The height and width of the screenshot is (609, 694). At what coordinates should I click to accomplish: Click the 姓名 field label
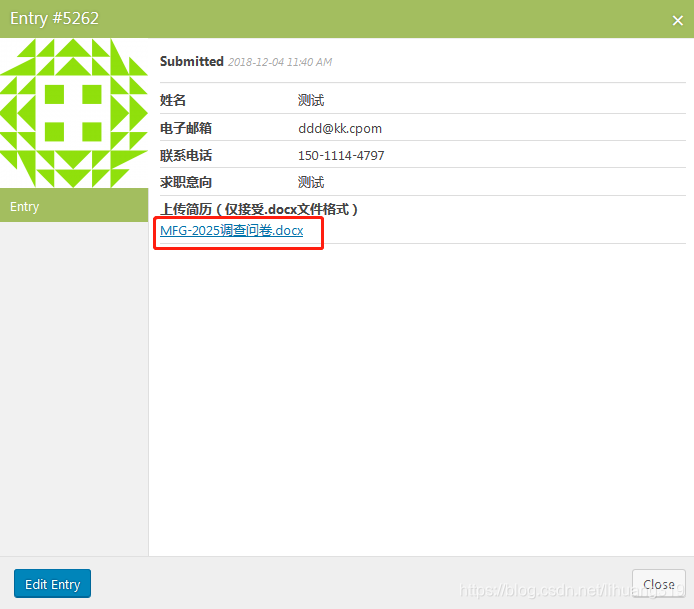173,100
